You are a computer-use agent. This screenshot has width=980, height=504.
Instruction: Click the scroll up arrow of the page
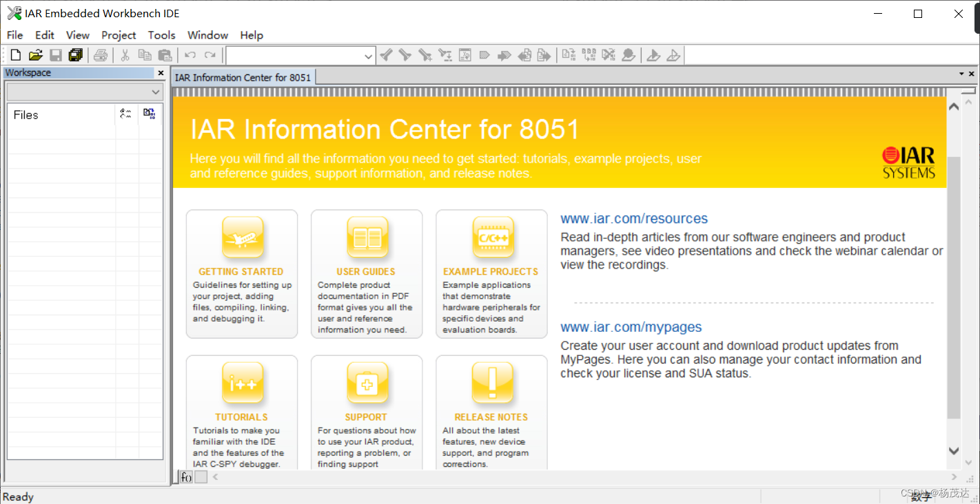pos(954,107)
